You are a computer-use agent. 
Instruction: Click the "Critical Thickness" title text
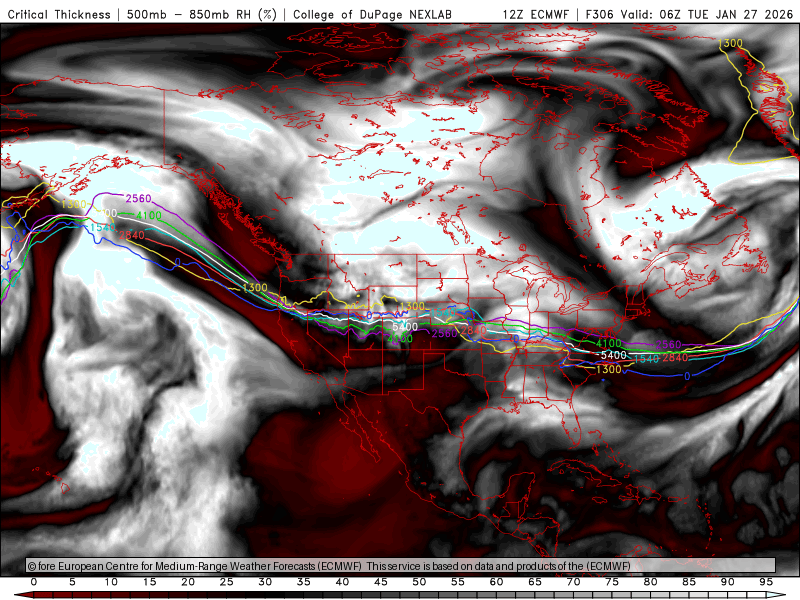(59, 14)
